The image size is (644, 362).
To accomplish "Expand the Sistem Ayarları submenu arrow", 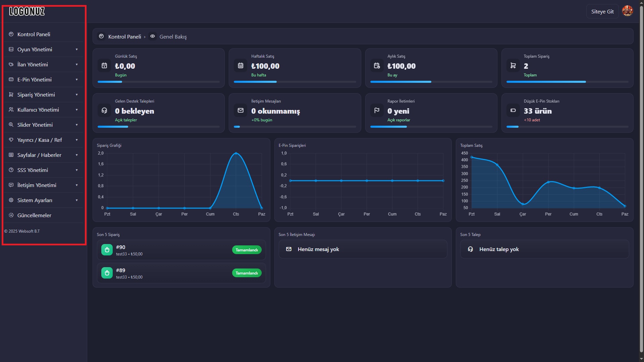I will click(77, 200).
